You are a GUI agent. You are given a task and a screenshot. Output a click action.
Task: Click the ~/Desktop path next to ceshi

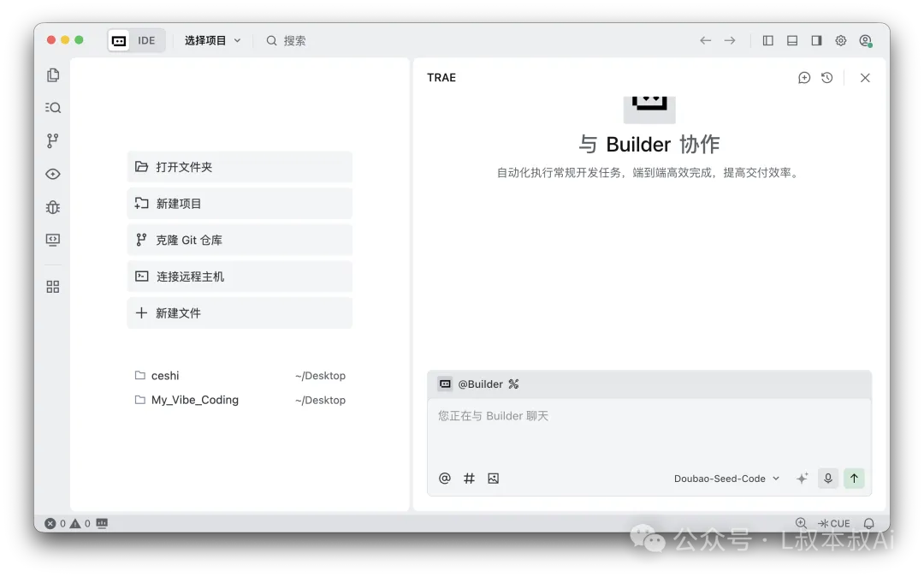tap(321, 376)
